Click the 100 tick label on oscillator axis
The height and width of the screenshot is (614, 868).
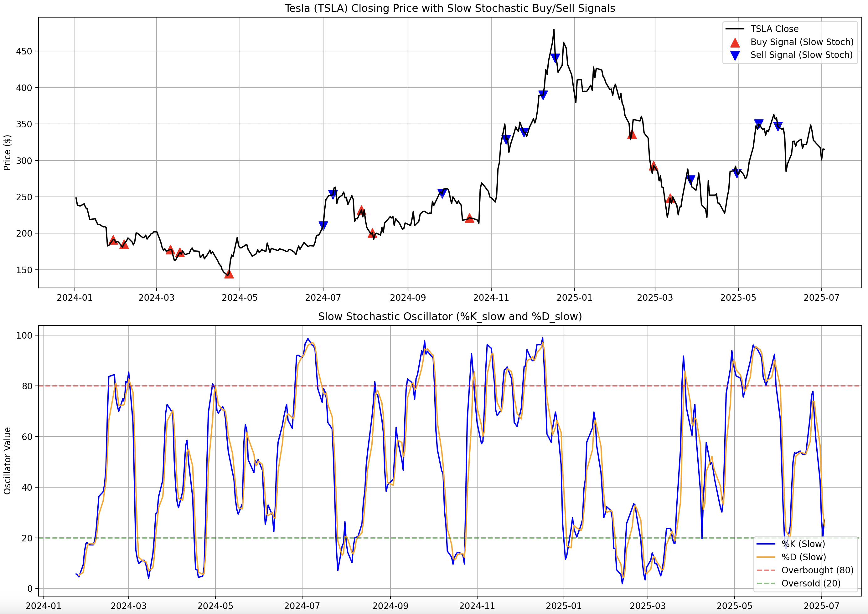pos(24,336)
